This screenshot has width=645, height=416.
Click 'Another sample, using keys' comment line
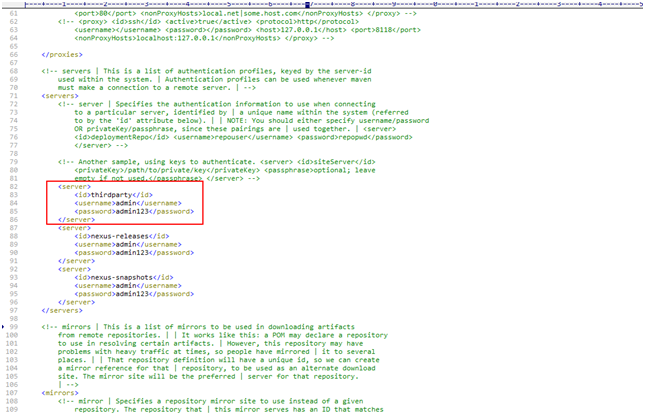point(217,161)
